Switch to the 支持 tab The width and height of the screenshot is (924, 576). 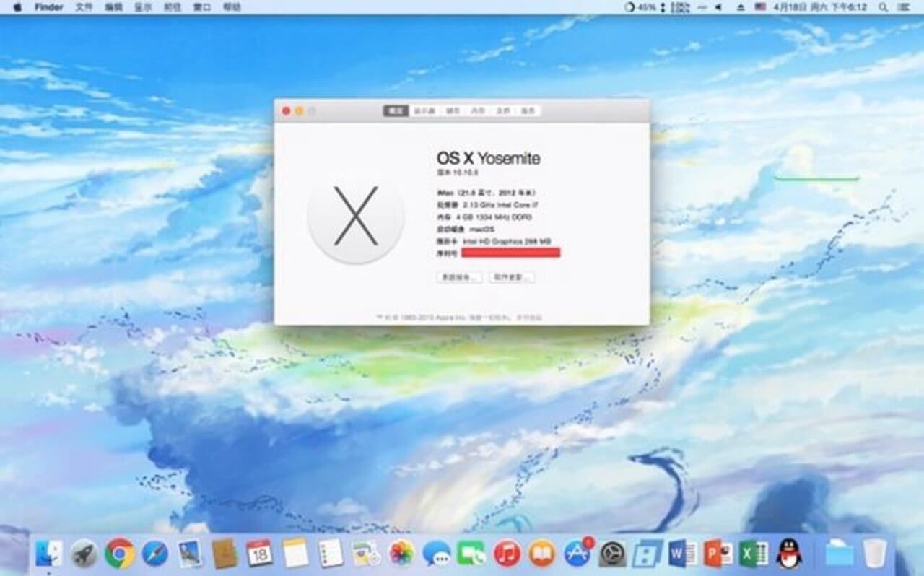coord(503,110)
